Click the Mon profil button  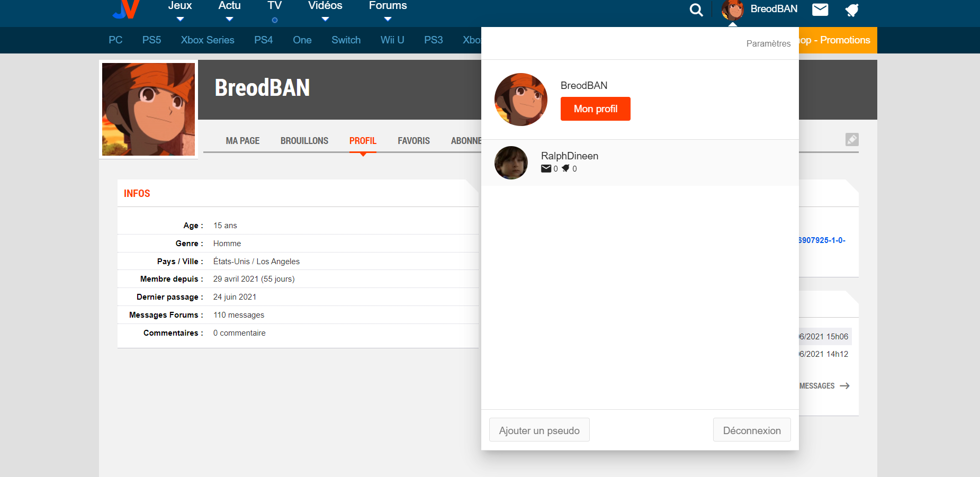point(596,109)
